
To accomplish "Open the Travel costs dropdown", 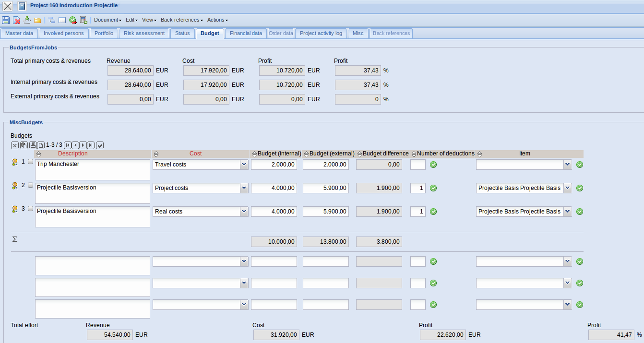I will (244, 165).
